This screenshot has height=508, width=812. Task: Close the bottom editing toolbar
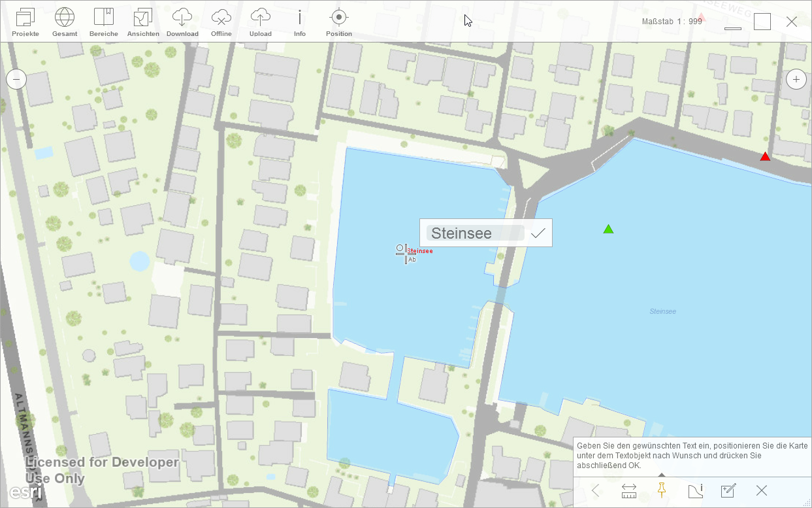pos(761,491)
